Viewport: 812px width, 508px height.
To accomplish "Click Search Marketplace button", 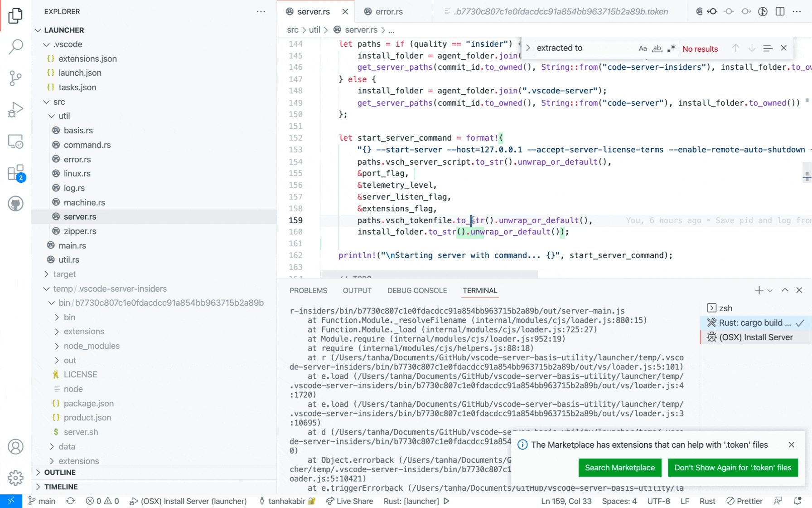I will (620, 468).
